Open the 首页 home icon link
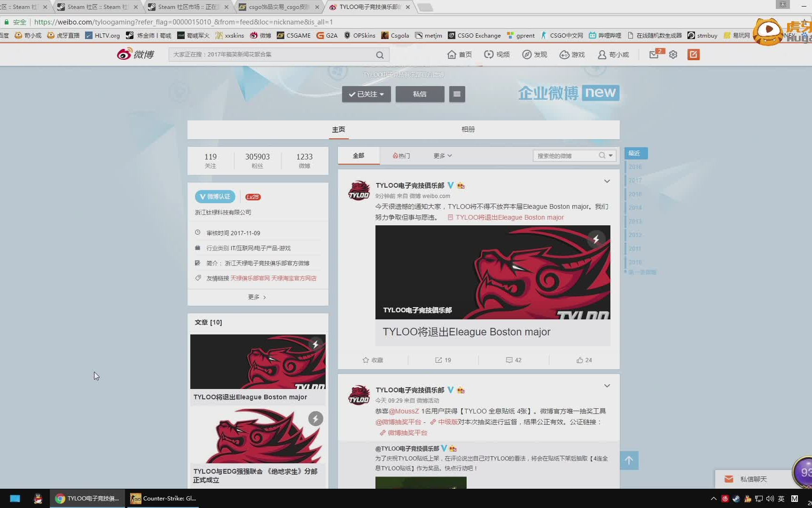Image resolution: width=812 pixels, height=508 pixels. point(460,55)
